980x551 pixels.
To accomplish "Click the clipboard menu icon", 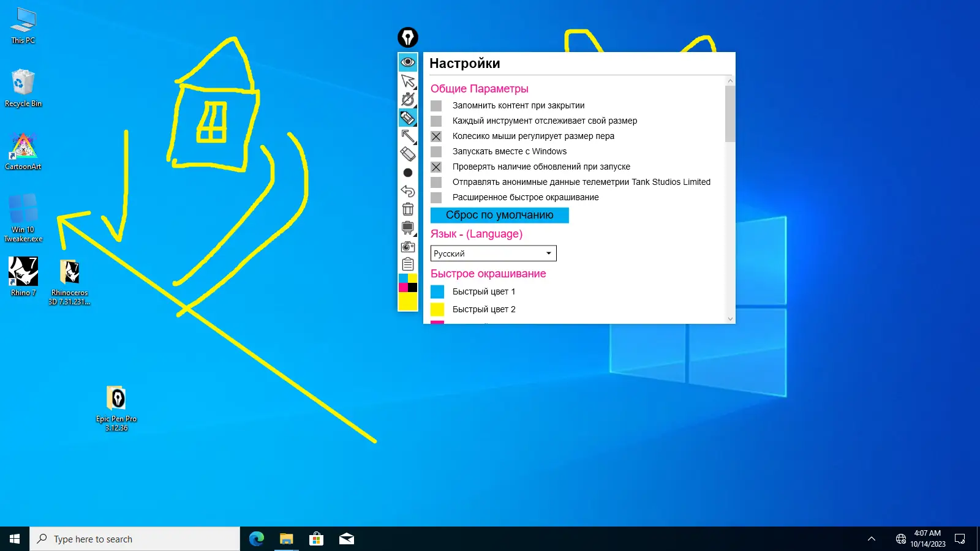I will click(408, 264).
